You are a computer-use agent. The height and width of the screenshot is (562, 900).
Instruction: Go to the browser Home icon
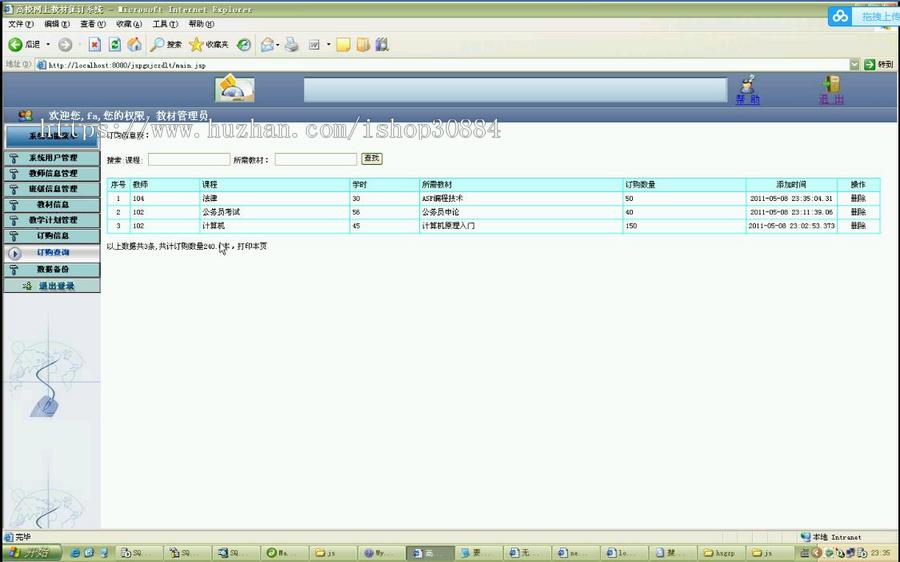tap(135, 44)
